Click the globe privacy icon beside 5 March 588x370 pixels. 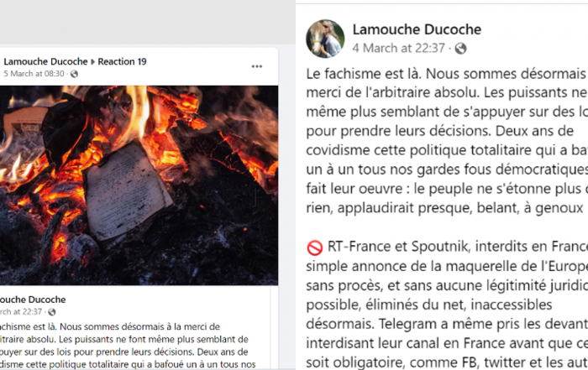[74, 74]
